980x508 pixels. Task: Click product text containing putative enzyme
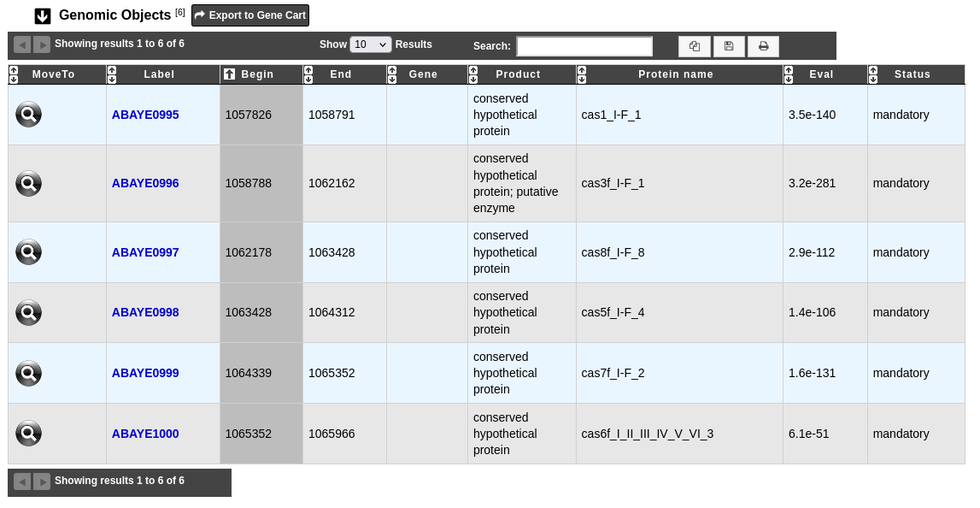pos(515,183)
